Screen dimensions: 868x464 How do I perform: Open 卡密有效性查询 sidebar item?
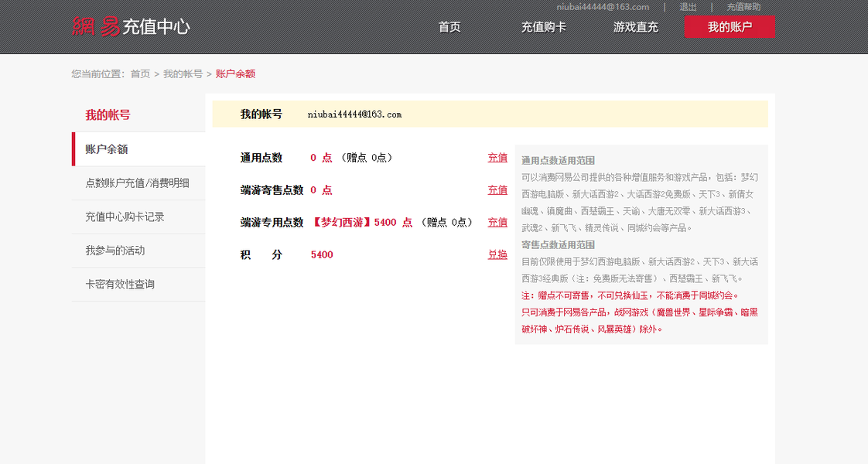138,285
